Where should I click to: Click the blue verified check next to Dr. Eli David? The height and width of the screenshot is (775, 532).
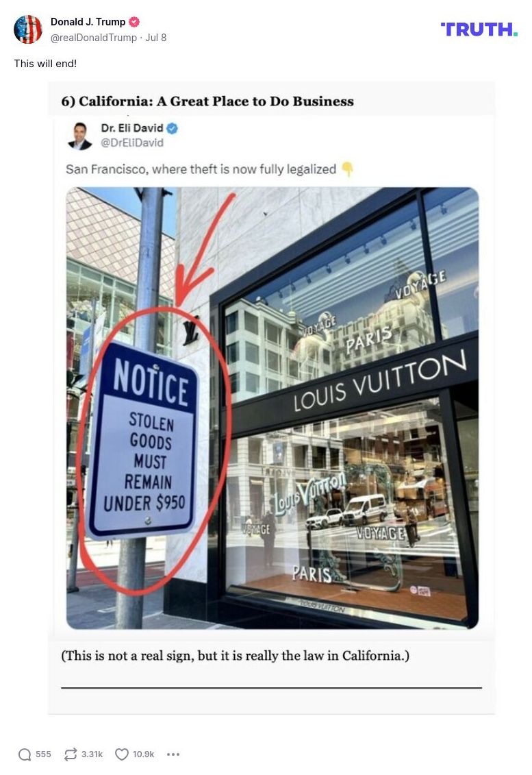[172, 129]
